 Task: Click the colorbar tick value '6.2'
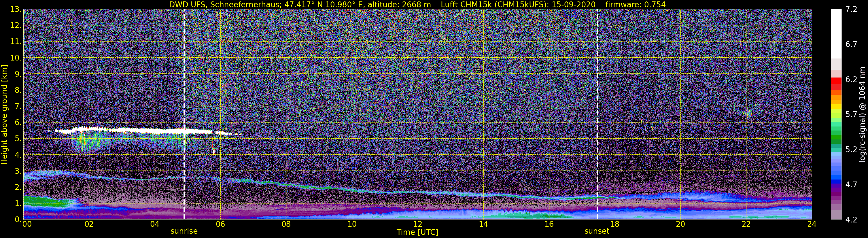click(x=851, y=79)
